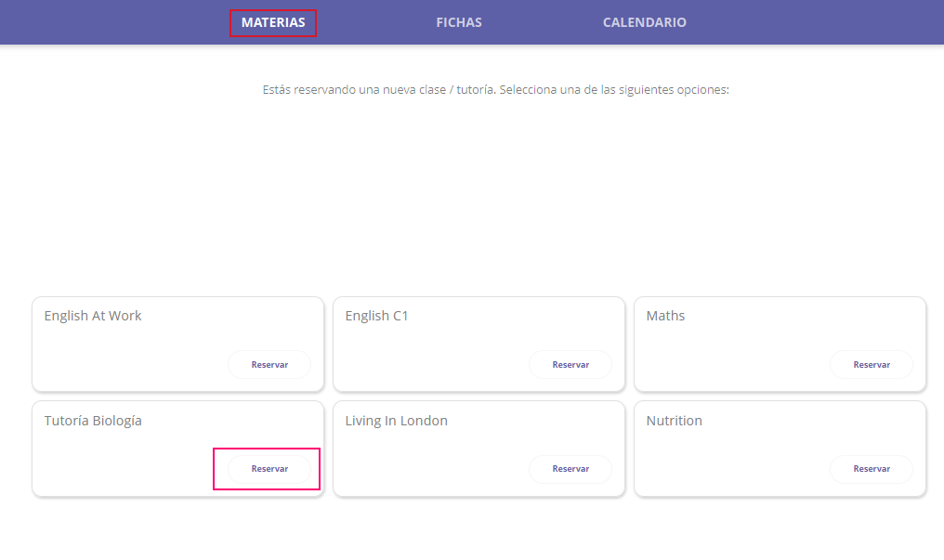Book Nutrition using its Reservar button
The height and width of the screenshot is (560, 944).
[x=871, y=469]
